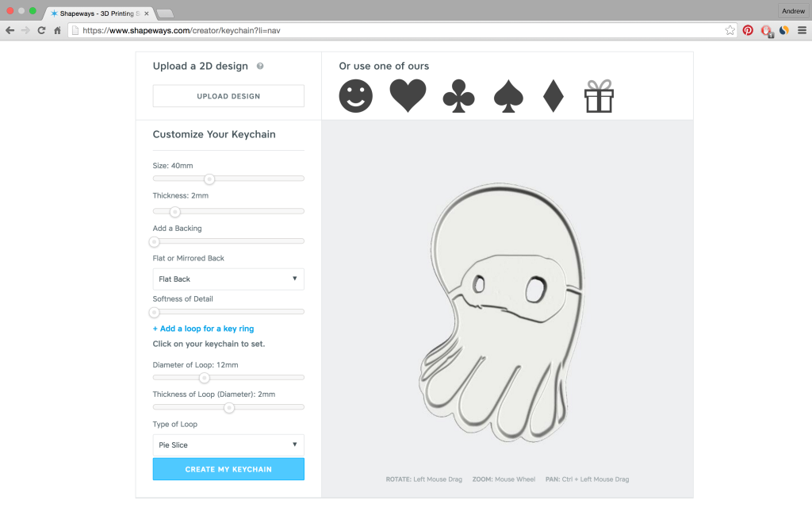This screenshot has width=812, height=508.
Task: Click the Size: 40mm label
Action: click(x=172, y=166)
